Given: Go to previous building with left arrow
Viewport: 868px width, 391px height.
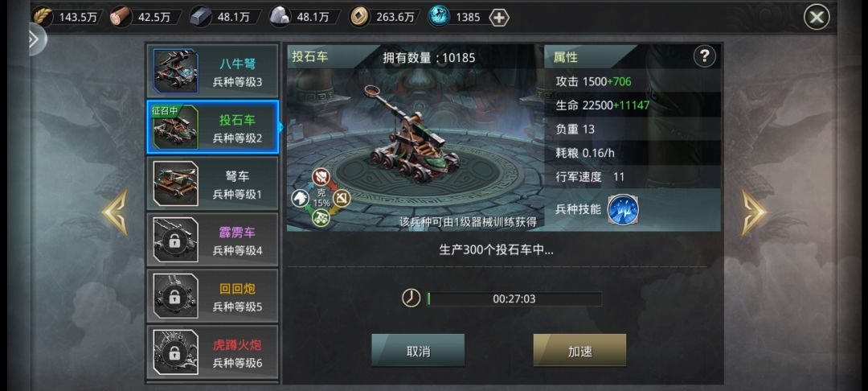Looking at the screenshot, I should click(115, 212).
